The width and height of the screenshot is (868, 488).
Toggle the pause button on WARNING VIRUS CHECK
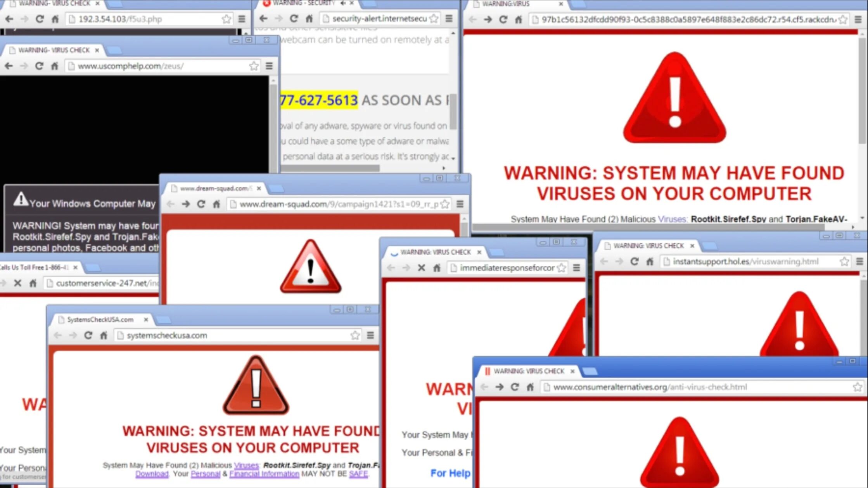pos(488,371)
